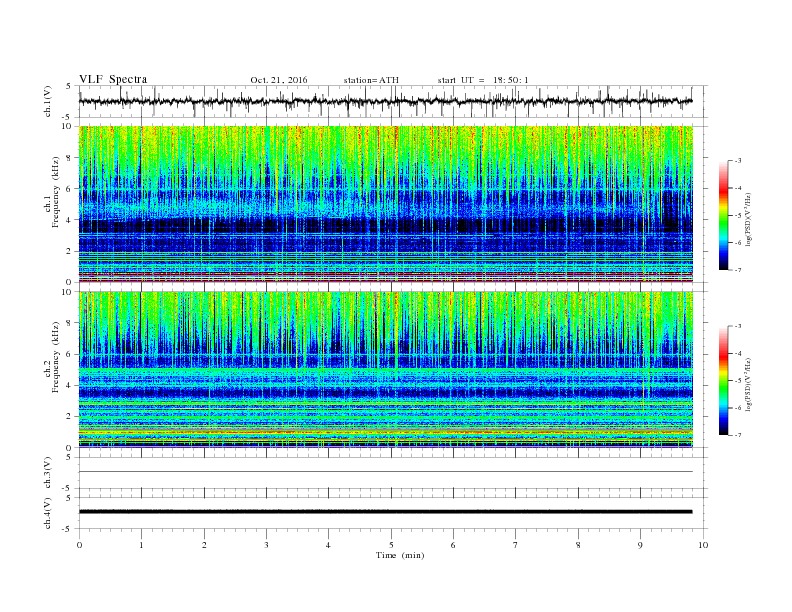This screenshot has width=792, height=612.
Task: Click the 'station=ATH' label
Action: coord(371,80)
